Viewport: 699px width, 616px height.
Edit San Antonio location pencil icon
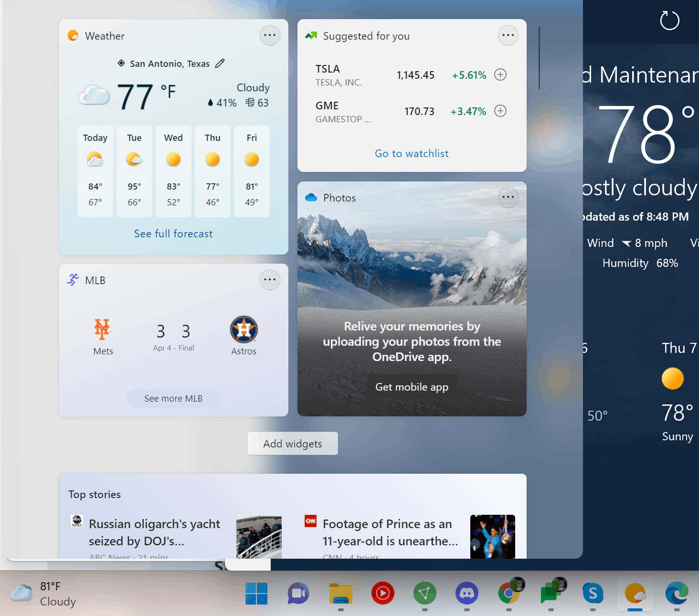220,64
